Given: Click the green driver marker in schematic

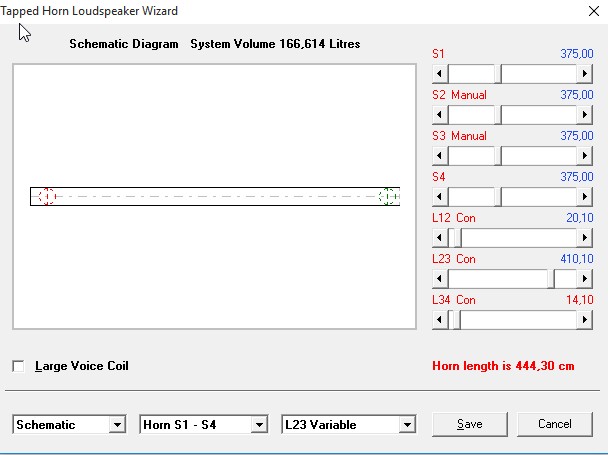Looking at the screenshot, I should pos(388,196).
